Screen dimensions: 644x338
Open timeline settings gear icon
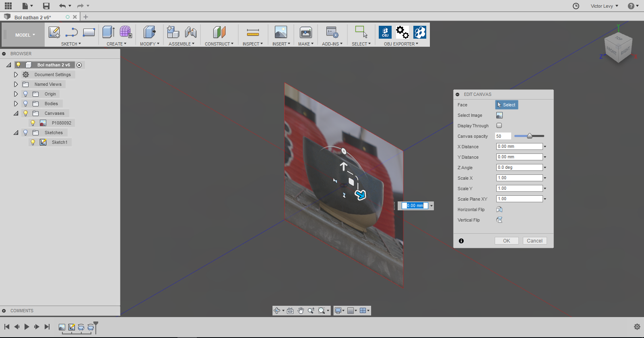(637, 327)
